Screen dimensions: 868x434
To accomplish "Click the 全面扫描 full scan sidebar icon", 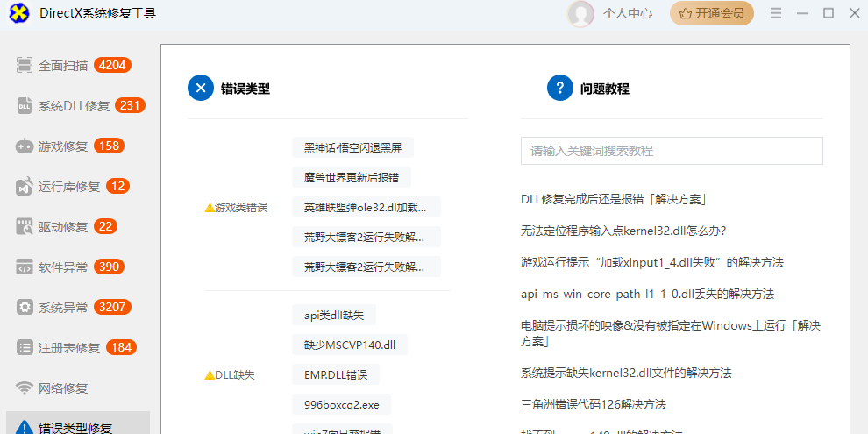I will pos(25,65).
